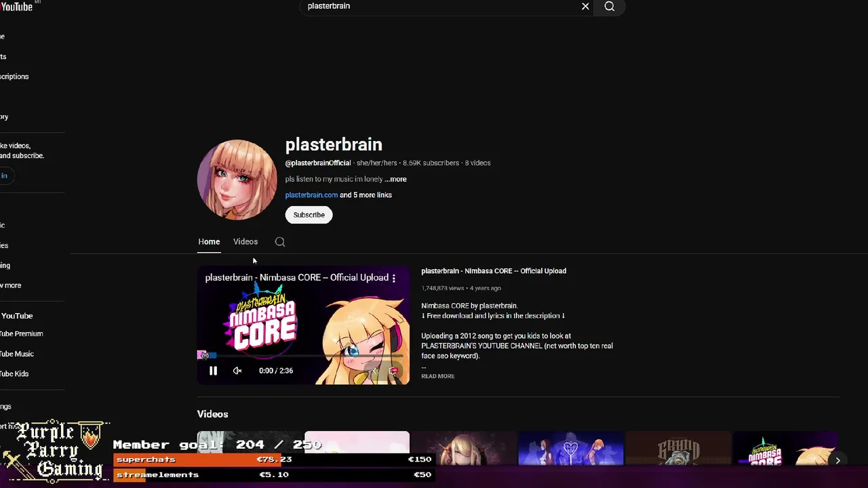Click the '8.59K subscribers' count
The height and width of the screenshot is (488, 868).
[431, 163]
